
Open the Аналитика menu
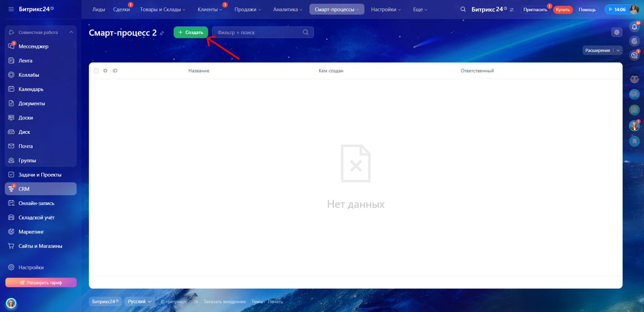coord(287,9)
